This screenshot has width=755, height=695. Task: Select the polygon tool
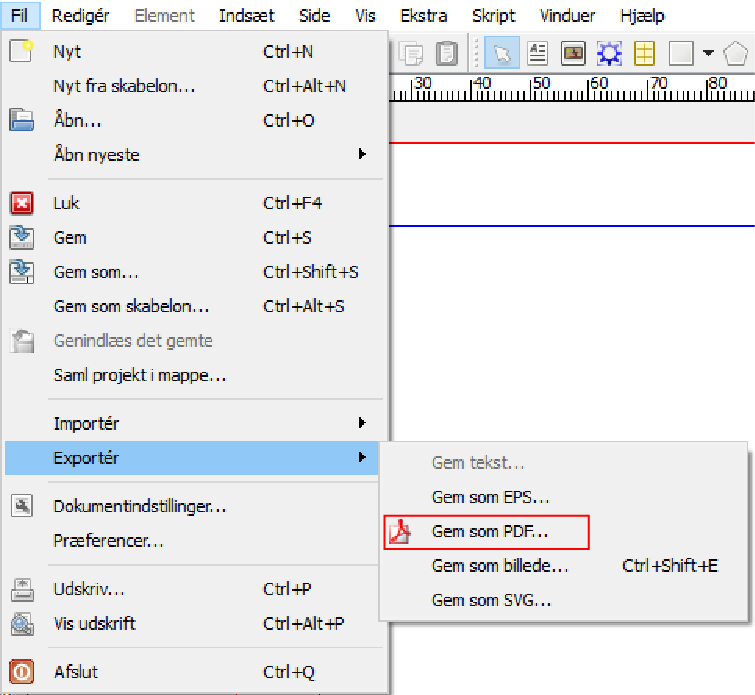pos(735,53)
